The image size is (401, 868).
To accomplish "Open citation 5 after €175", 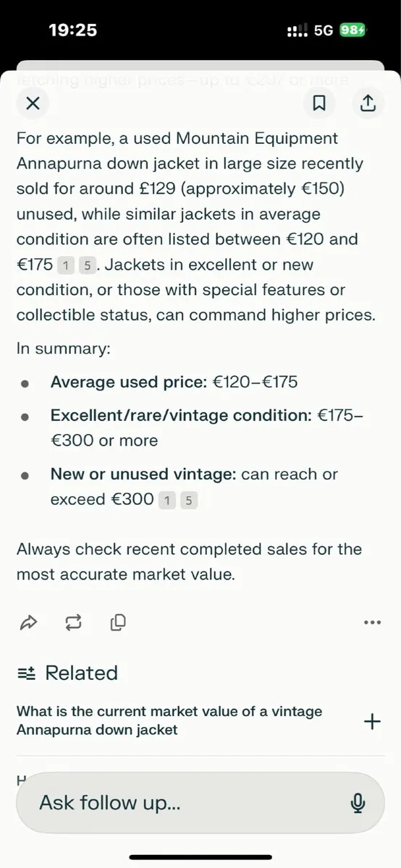I will click(x=88, y=265).
